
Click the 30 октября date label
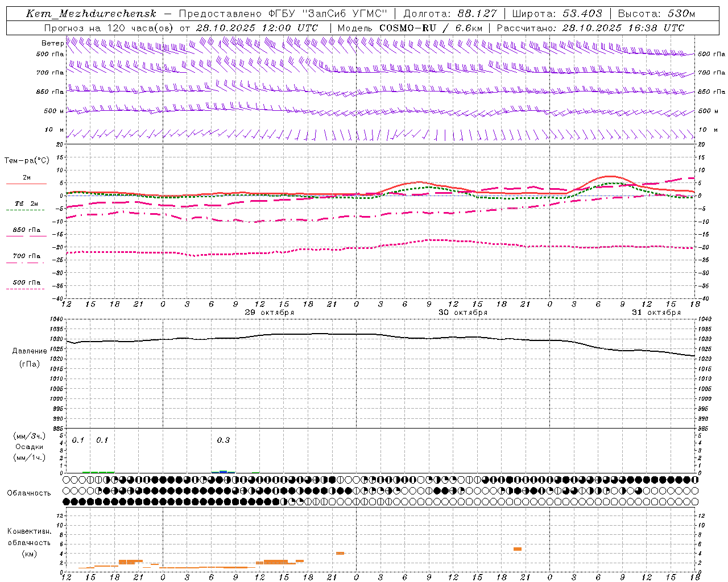462,313
